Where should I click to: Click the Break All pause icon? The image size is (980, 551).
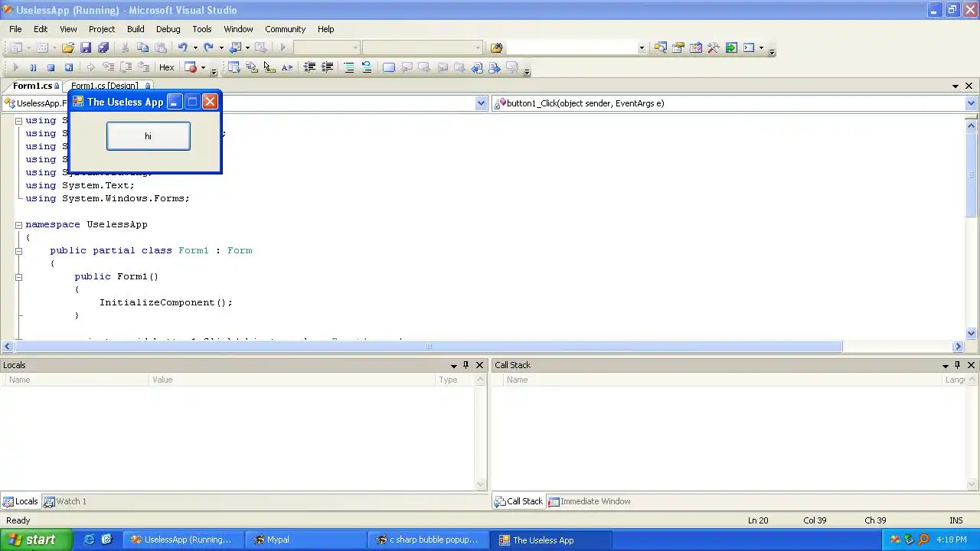coord(33,67)
